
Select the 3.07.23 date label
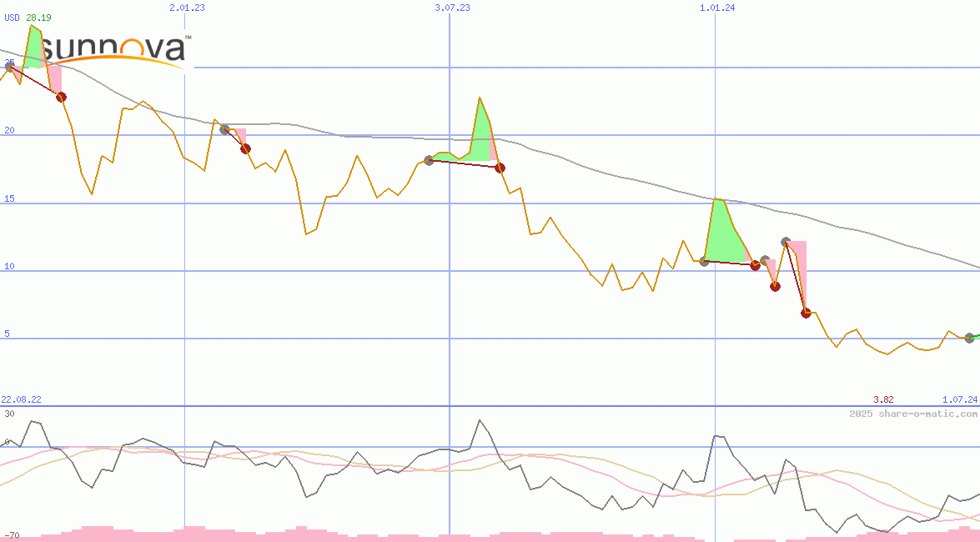point(453,8)
